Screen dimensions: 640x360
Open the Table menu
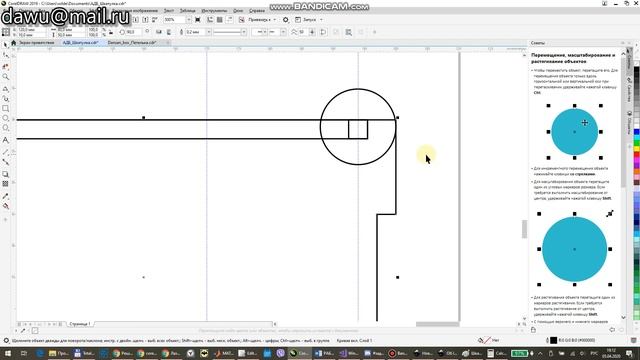[188, 11]
